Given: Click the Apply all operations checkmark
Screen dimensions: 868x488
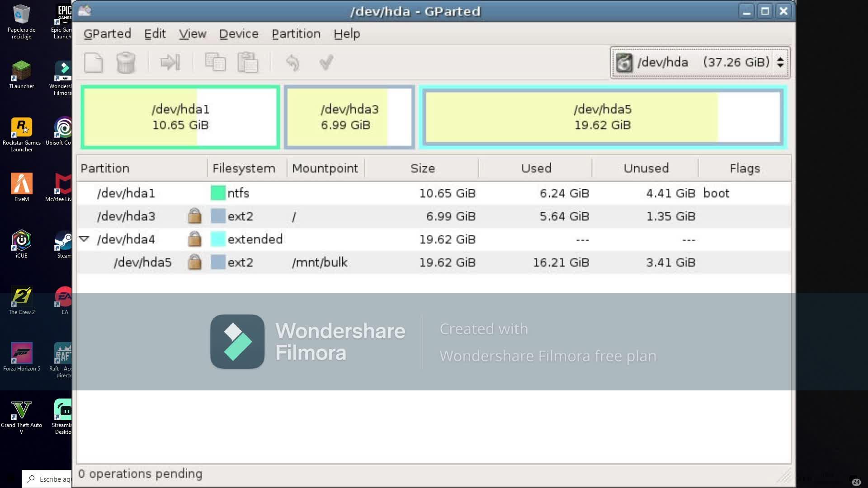Looking at the screenshot, I should (326, 62).
